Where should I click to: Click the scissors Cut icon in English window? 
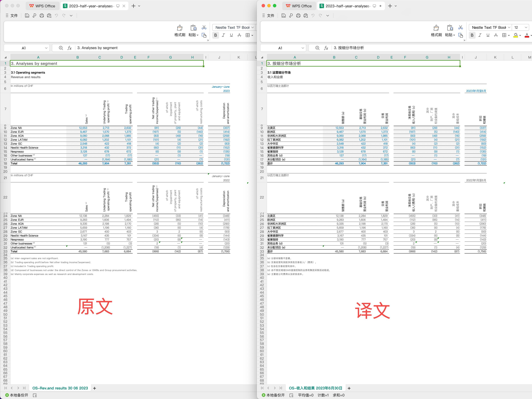pyautogui.click(x=204, y=27)
